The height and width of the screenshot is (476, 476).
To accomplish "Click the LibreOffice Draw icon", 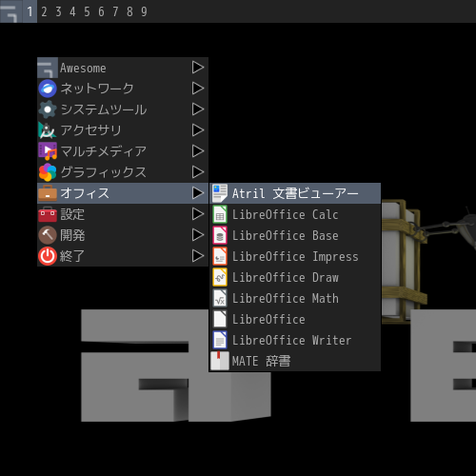I will pos(220,277).
